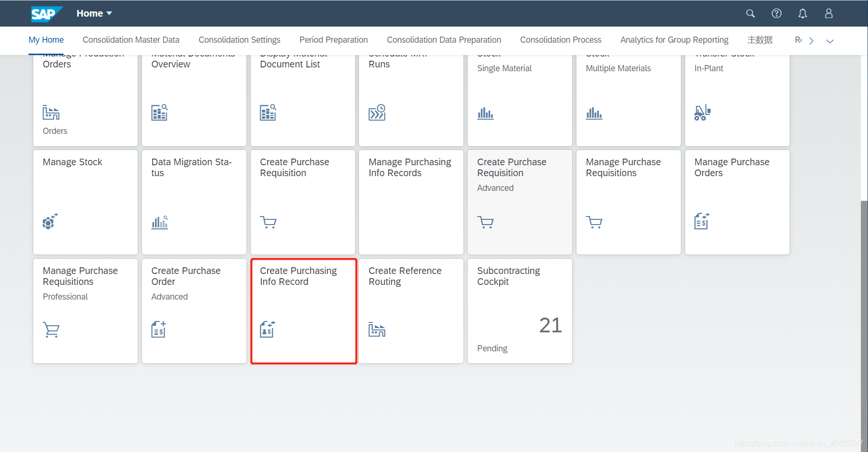The height and width of the screenshot is (452, 868).
Task: Expand the tab overflow chevron menu
Action: point(830,41)
